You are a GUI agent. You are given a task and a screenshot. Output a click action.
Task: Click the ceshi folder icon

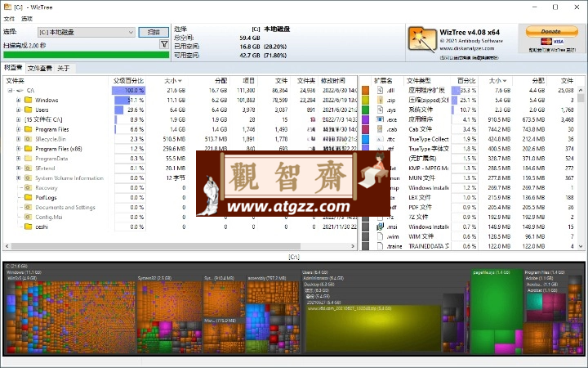pos(28,227)
